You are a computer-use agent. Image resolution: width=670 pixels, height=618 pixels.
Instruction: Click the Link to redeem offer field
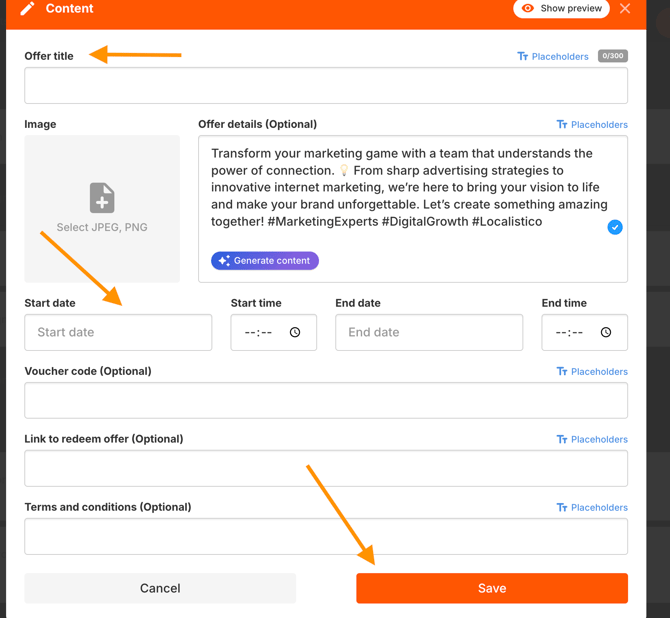pyautogui.click(x=326, y=469)
